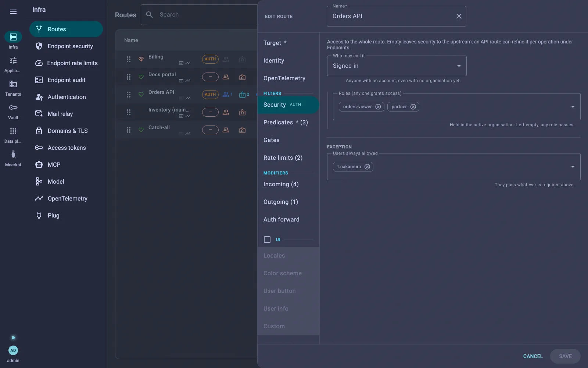Toggle the Catch-all row auth pill
Image resolution: width=588 pixels, height=368 pixels.
click(x=210, y=130)
